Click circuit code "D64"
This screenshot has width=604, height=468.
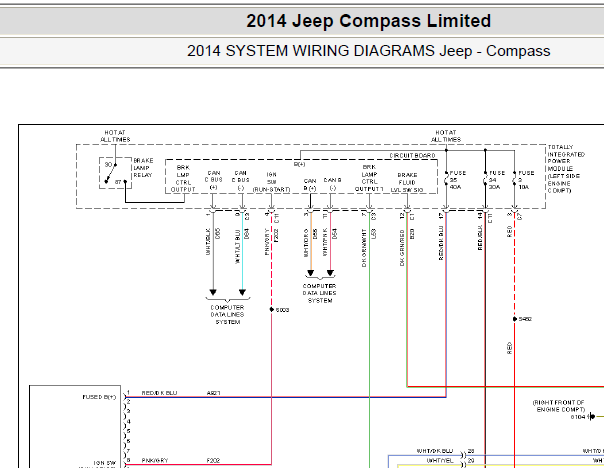tap(247, 234)
